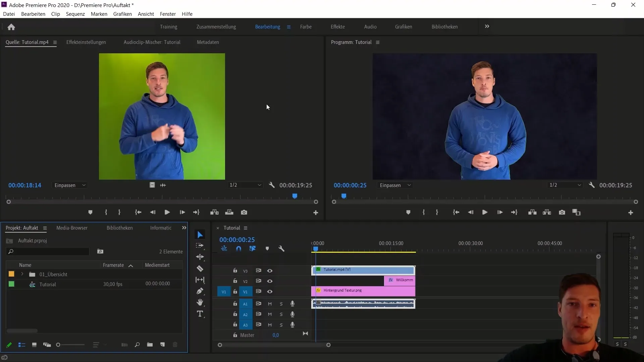Image resolution: width=644 pixels, height=362 pixels.
Task: Mute audio track A1
Action: 270,304
